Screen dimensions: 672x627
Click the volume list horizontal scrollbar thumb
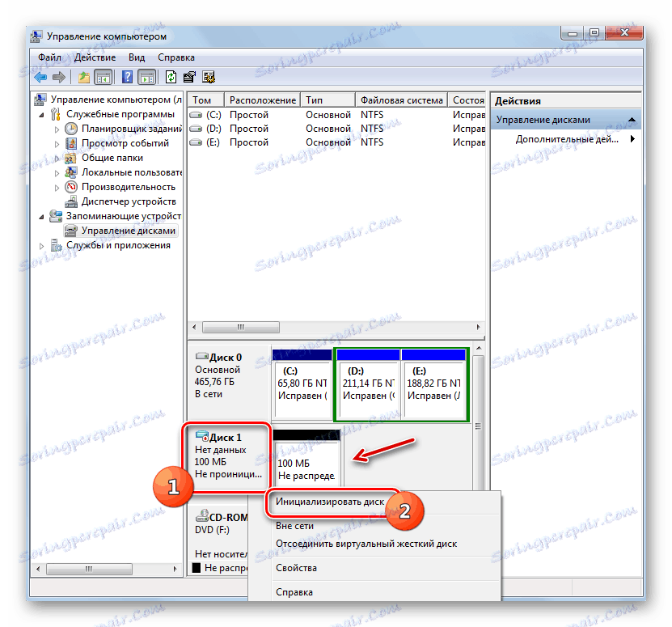(241, 327)
